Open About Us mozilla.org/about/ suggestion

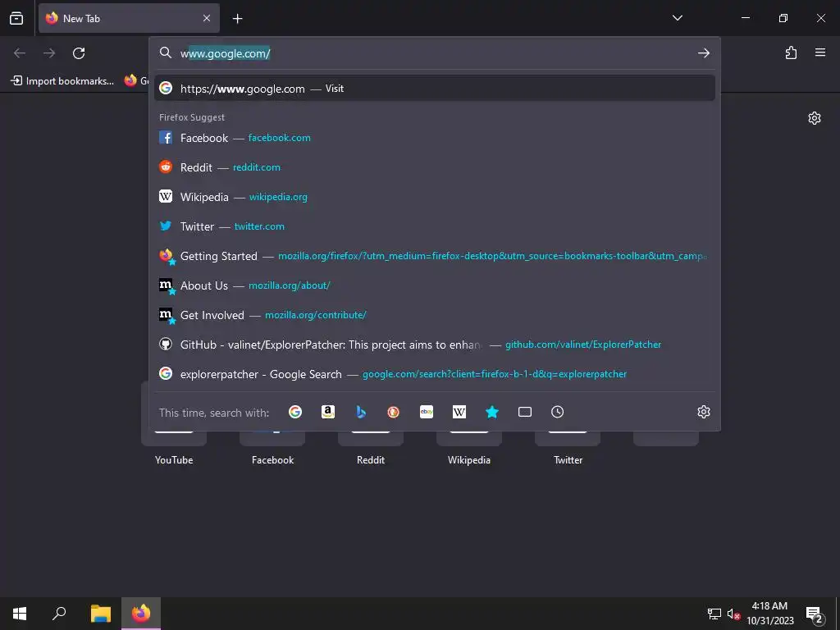[435, 285]
